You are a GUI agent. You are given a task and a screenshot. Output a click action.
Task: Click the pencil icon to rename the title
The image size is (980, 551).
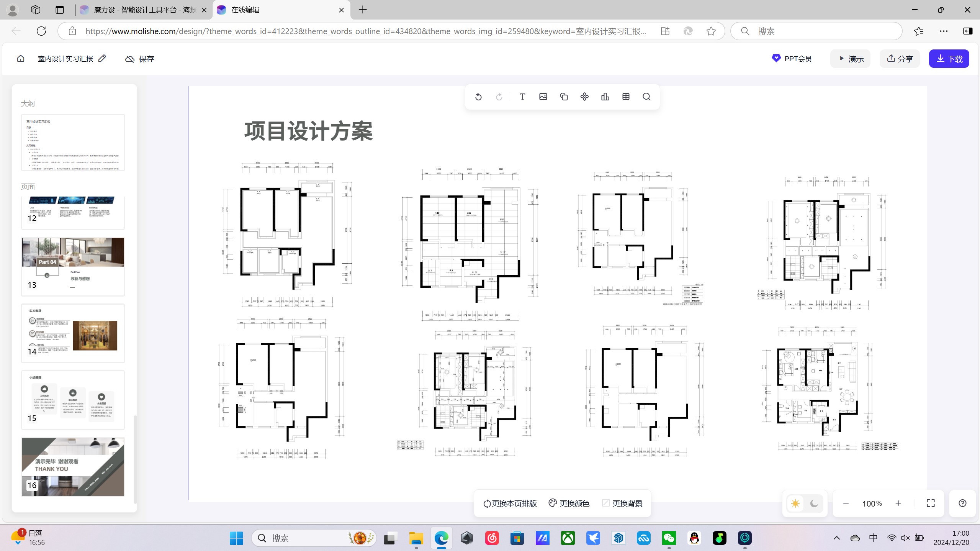[x=102, y=59]
